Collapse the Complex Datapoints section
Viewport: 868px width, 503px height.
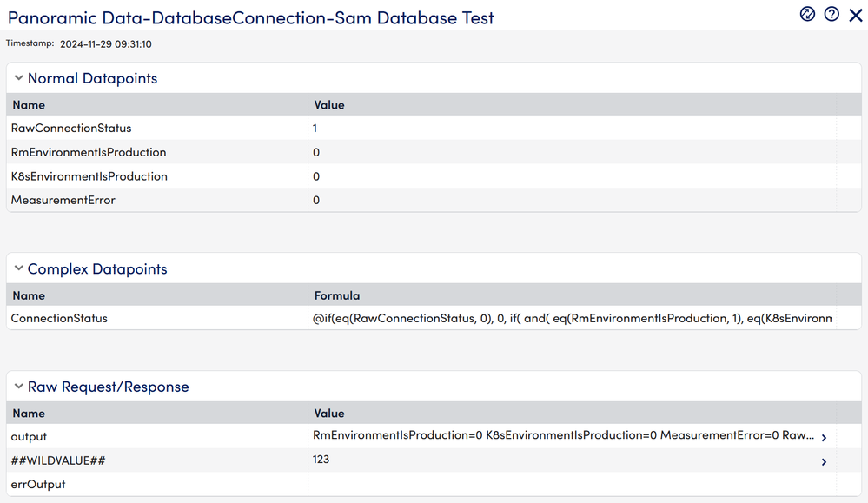point(19,269)
